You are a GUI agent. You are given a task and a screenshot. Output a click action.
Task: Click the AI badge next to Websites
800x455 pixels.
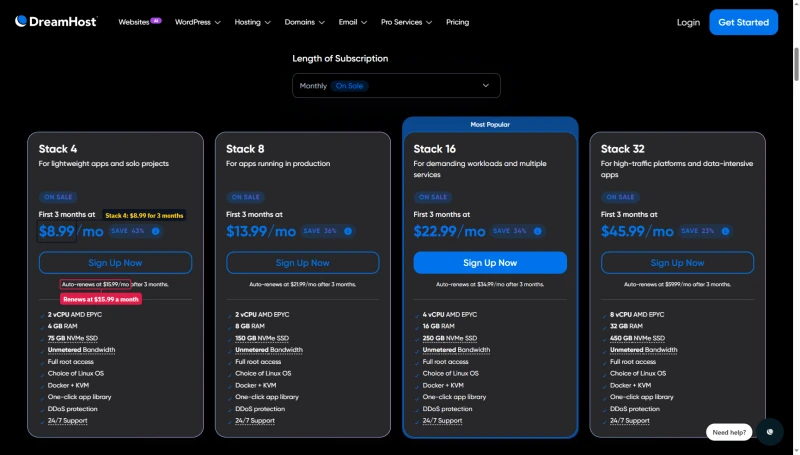point(156,21)
